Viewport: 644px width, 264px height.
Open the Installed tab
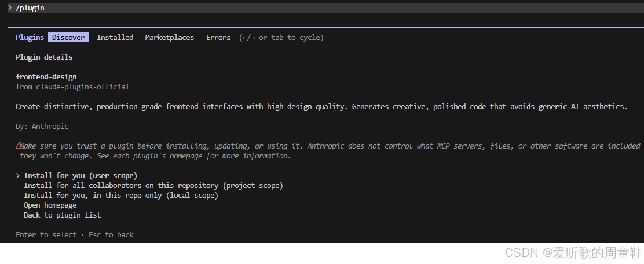point(115,37)
